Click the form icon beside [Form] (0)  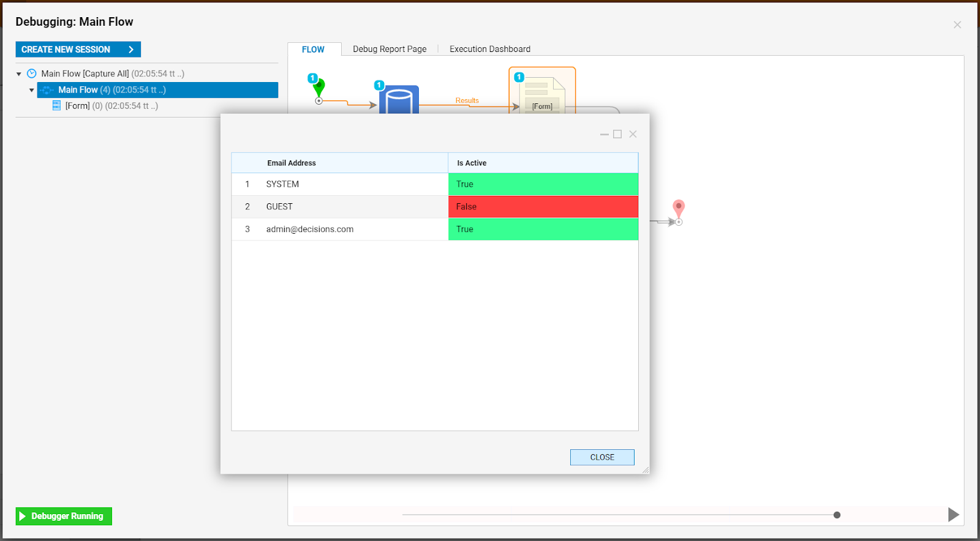(x=56, y=105)
